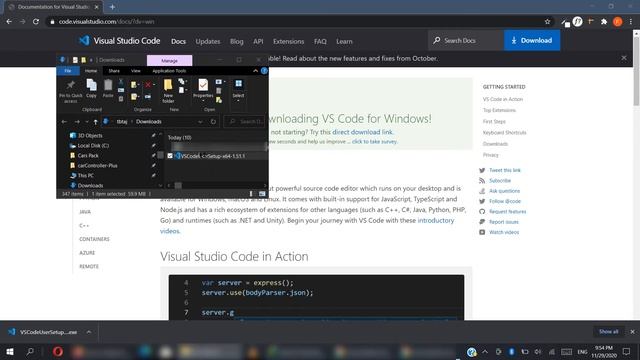Screen dimensions: 640x360
Task: Open the Docs nav item
Action: pyautogui.click(x=178, y=41)
